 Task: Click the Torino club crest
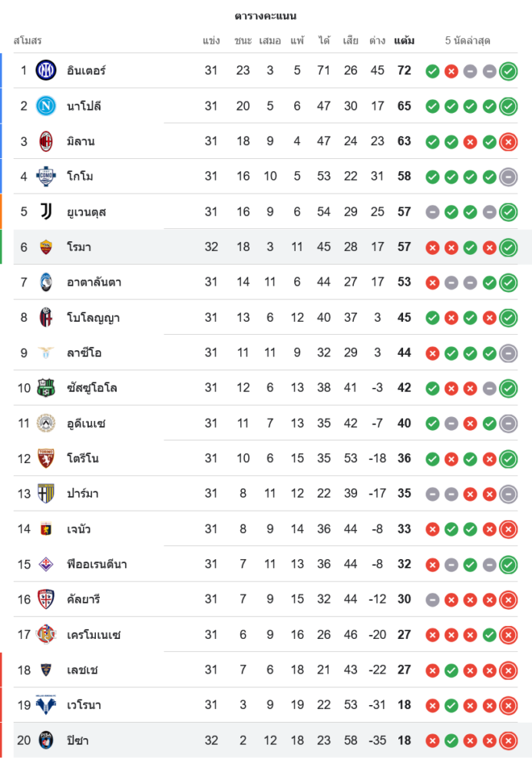(46, 459)
